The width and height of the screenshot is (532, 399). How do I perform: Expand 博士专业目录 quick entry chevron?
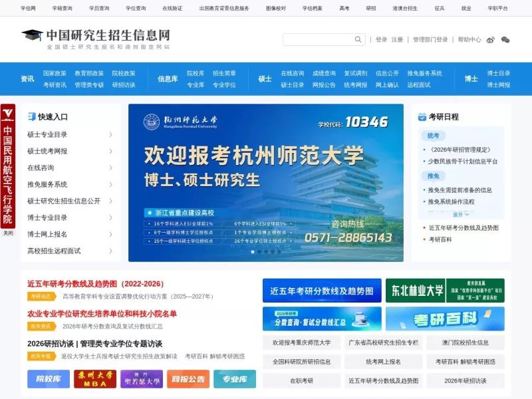click(110, 217)
